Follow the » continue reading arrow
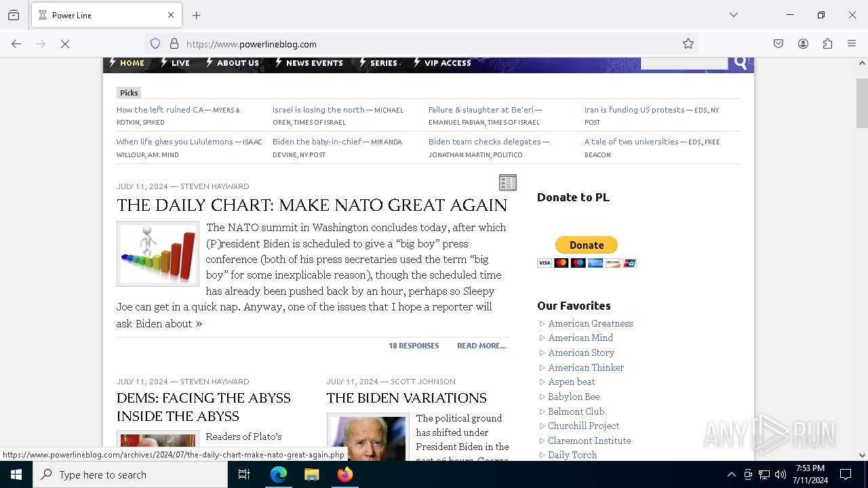The height and width of the screenshot is (488, 868). pyautogui.click(x=199, y=324)
